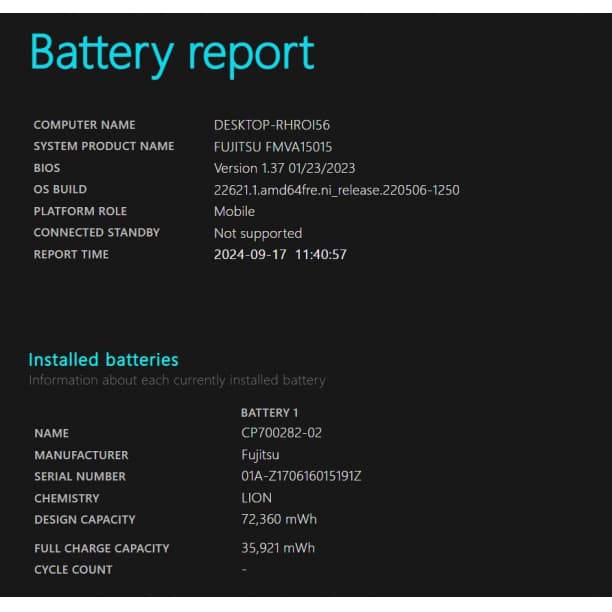Select the DESKTOP-RHROI56 computer name value
The width and height of the screenshot is (612, 612).
(x=271, y=125)
